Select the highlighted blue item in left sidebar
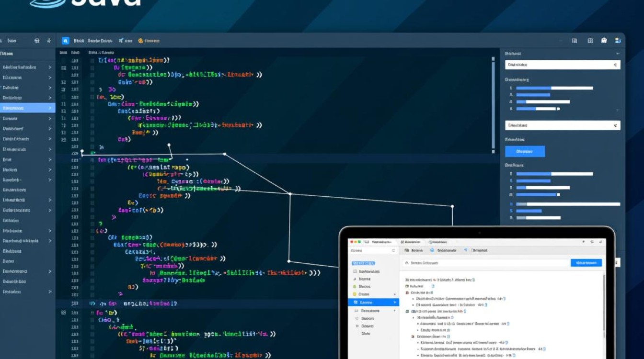Image resolution: width=644 pixels, height=359 pixels. 27,108
